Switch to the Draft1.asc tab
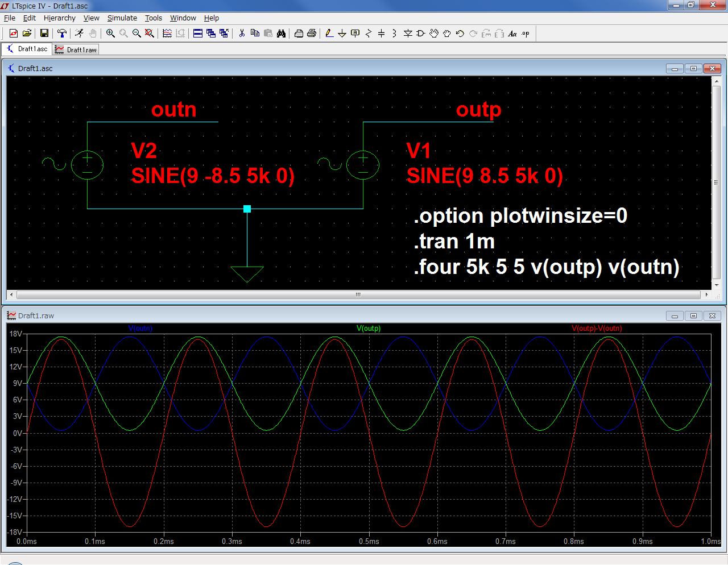The image size is (728, 565). [x=27, y=49]
